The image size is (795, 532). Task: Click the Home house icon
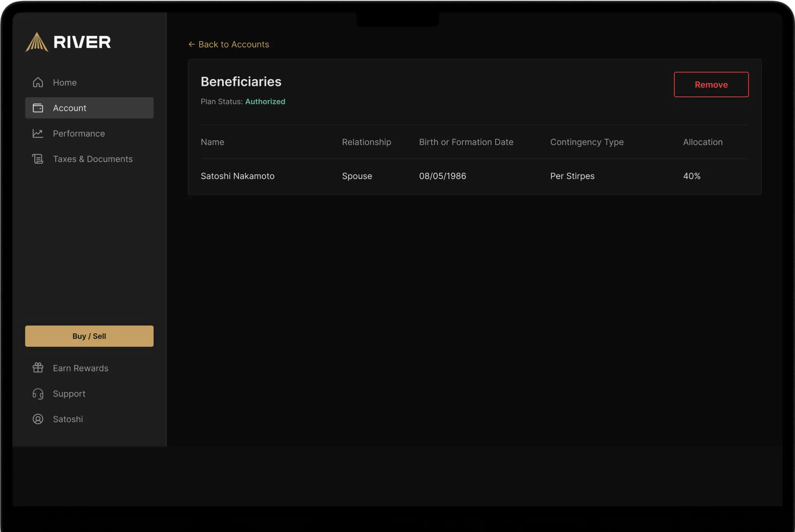coord(38,82)
